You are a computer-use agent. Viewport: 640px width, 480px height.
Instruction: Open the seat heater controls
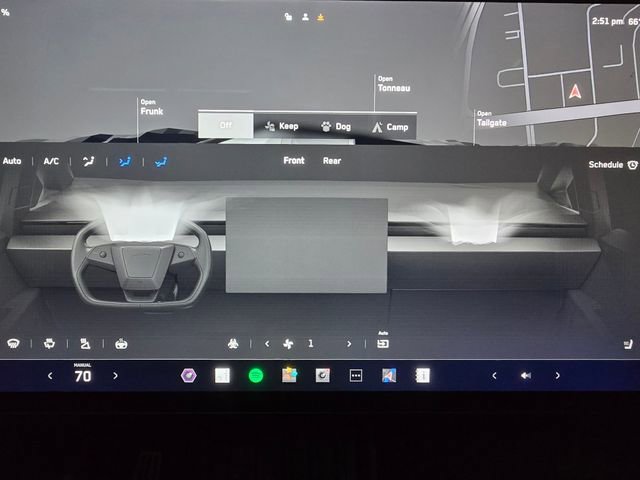pos(85,344)
